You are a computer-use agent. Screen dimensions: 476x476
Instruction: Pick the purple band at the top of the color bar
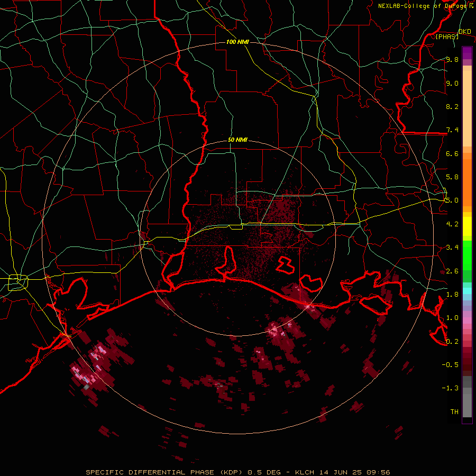coord(467,53)
